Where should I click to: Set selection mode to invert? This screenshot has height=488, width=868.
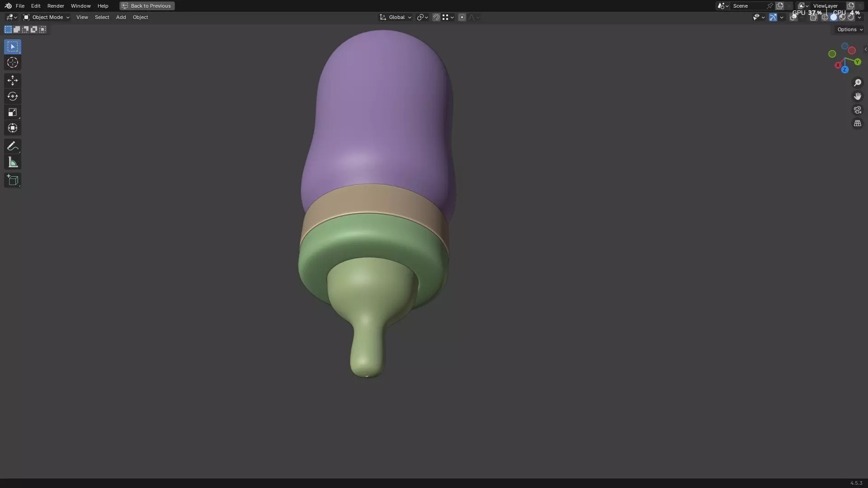pyautogui.click(x=34, y=29)
